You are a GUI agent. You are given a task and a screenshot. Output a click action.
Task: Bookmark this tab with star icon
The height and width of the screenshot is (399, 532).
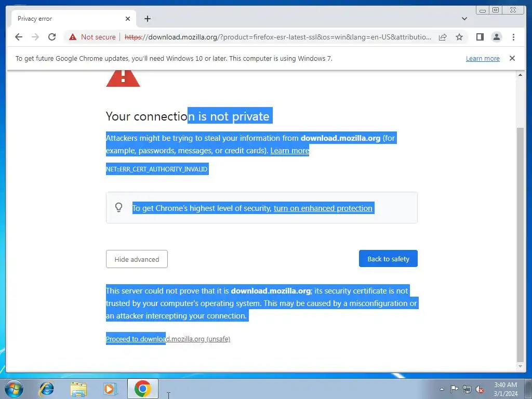459,37
